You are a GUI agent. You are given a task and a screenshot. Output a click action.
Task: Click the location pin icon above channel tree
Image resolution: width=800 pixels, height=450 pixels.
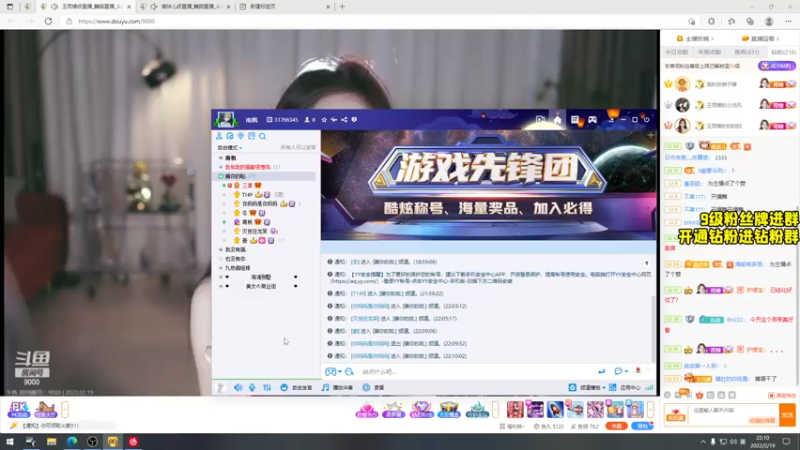[x=241, y=136]
